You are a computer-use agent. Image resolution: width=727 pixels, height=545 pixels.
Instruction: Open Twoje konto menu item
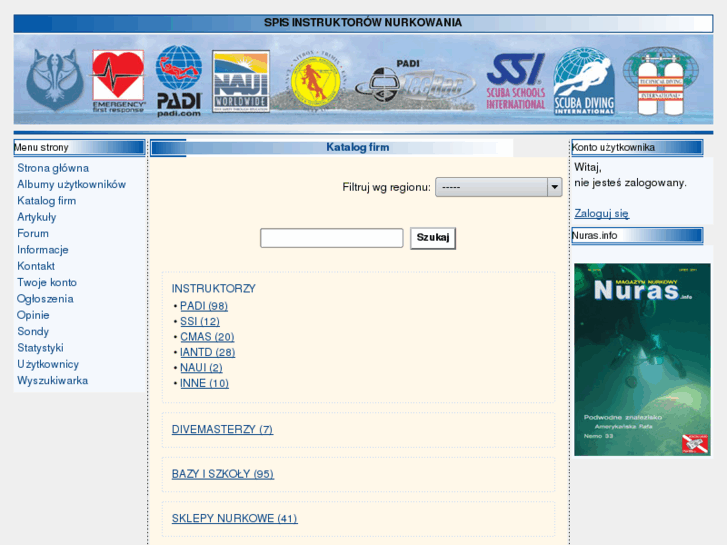(47, 282)
